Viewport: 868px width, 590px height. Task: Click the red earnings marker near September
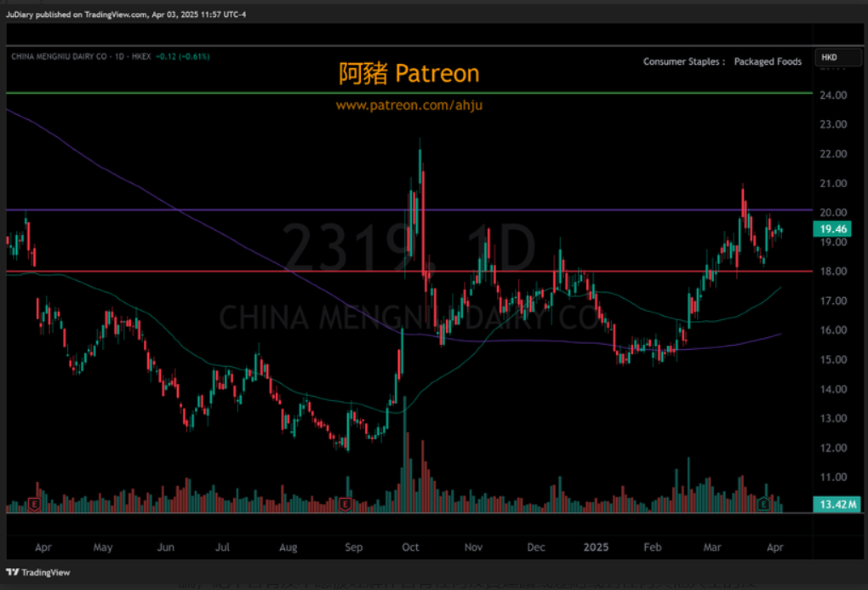pyautogui.click(x=345, y=504)
